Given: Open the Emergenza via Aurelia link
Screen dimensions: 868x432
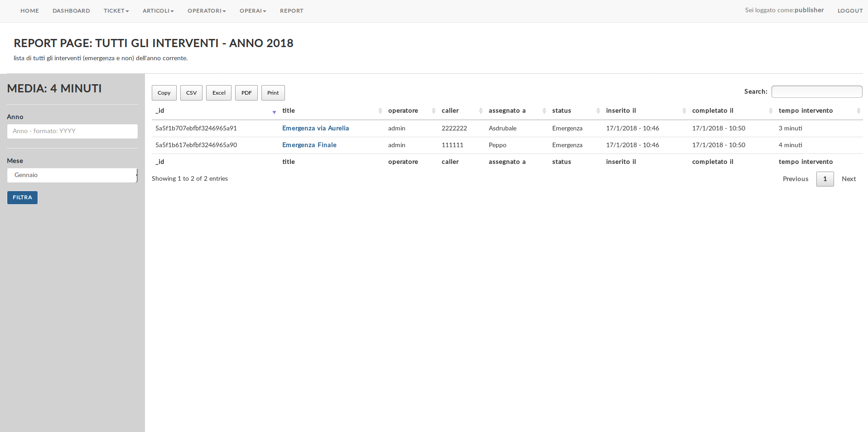Looking at the screenshot, I should click(315, 129).
